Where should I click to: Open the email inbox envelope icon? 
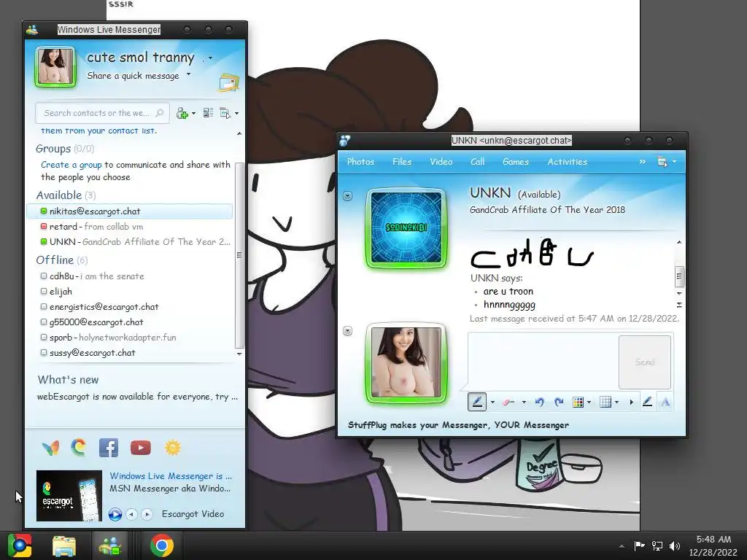click(228, 82)
